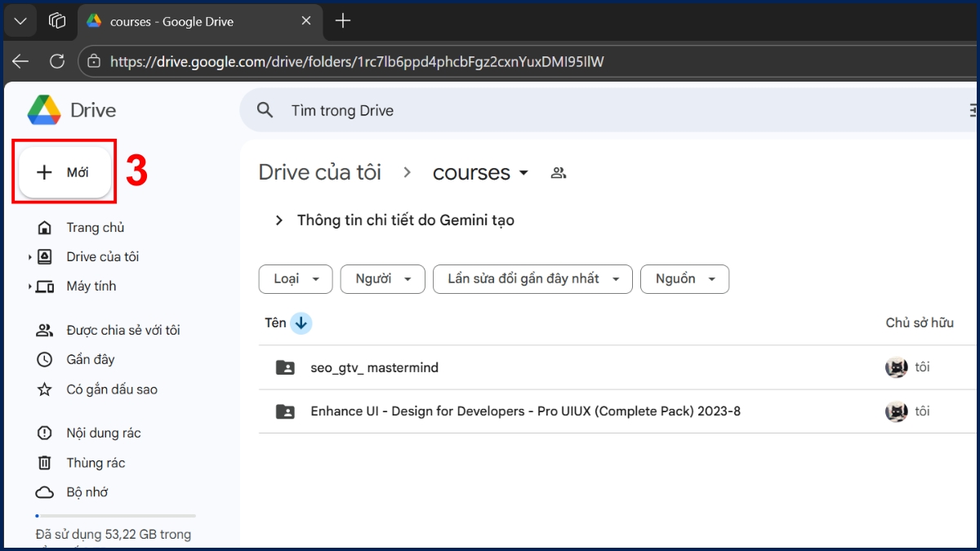Select Trang chủ in sidebar

click(95, 228)
